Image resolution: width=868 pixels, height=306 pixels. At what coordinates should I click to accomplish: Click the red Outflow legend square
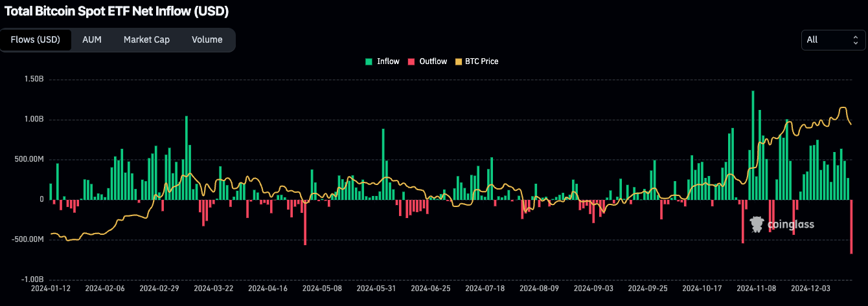coord(411,61)
